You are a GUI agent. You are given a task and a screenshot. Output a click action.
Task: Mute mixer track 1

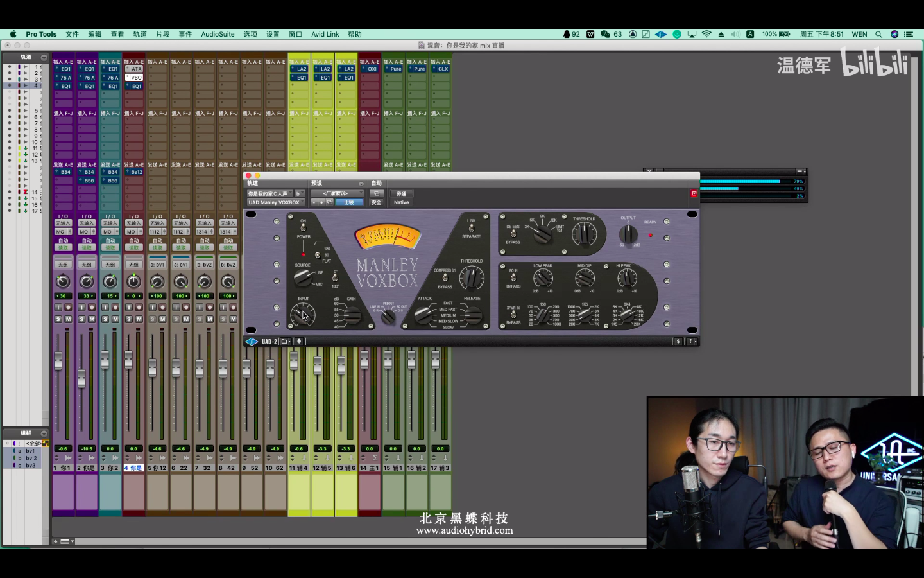pyautogui.click(x=68, y=319)
